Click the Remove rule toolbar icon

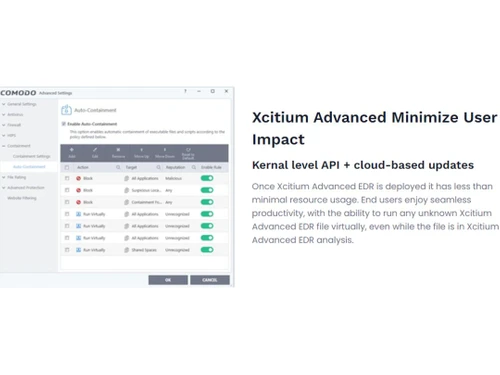pos(118,150)
